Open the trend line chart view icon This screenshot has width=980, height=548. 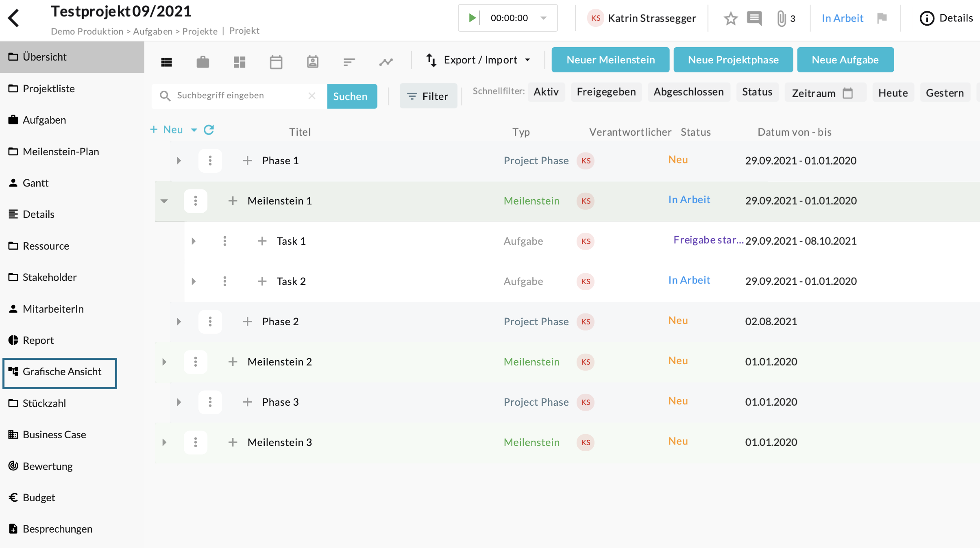[386, 62]
